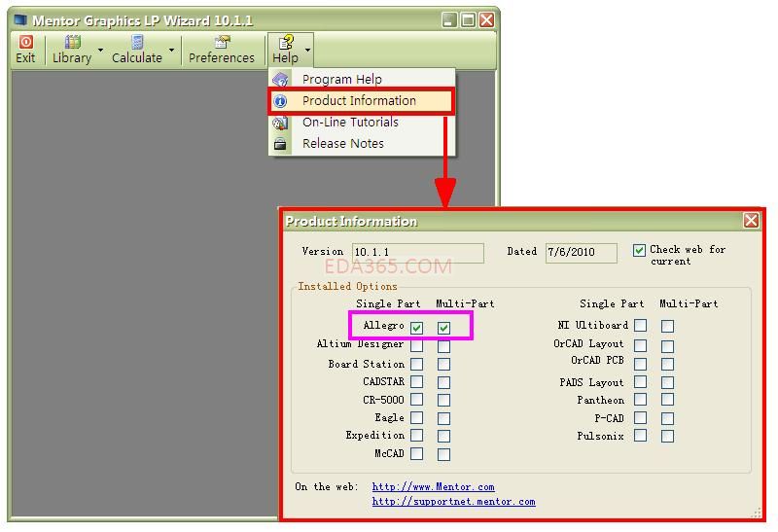778x532 pixels.
Task: Expand the Library dropdown arrow
Action: point(101,51)
